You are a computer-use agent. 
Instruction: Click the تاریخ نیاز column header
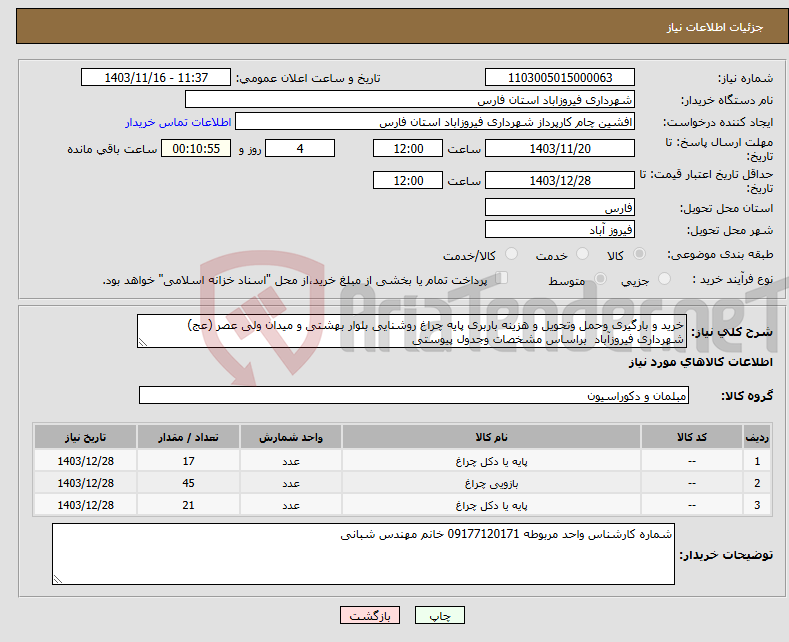86,437
